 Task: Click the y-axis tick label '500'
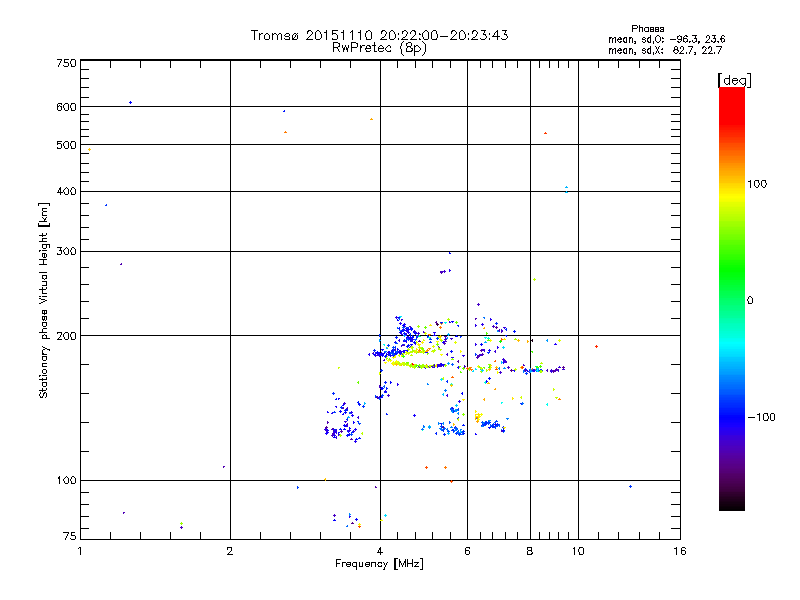pos(66,145)
